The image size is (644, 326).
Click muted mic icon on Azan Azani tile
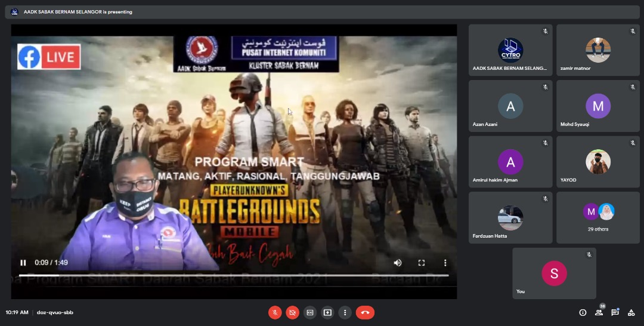[x=545, y=87]
